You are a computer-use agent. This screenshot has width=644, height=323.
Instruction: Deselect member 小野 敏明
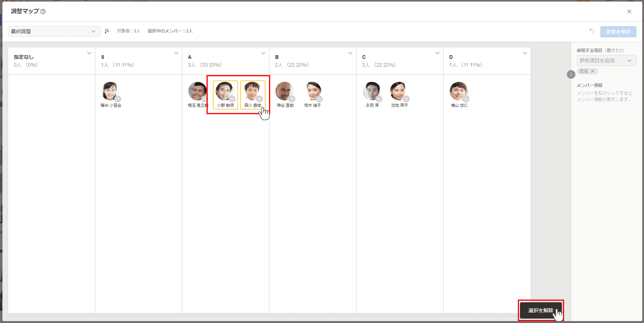[225, 95]
